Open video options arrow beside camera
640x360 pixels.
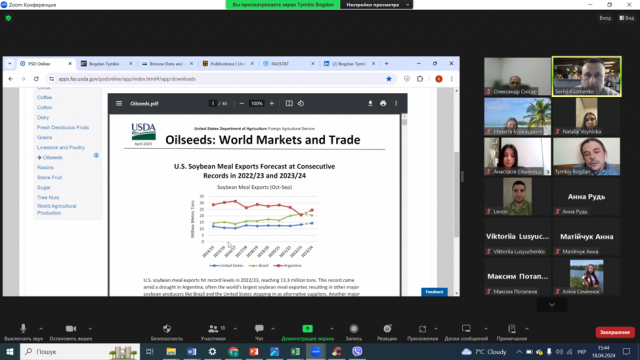click(90, 329)
